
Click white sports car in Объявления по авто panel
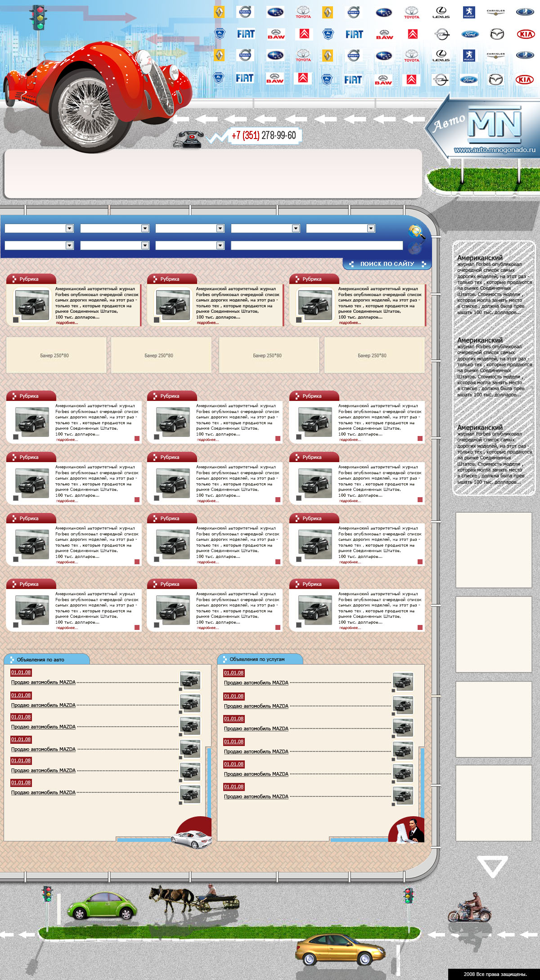tap(191, 839)
